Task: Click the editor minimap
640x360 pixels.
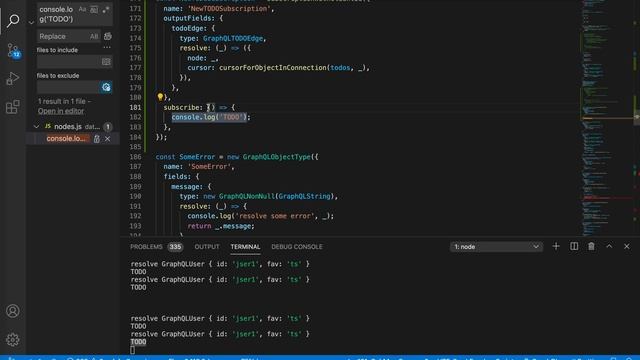Action: click(606, 118)
